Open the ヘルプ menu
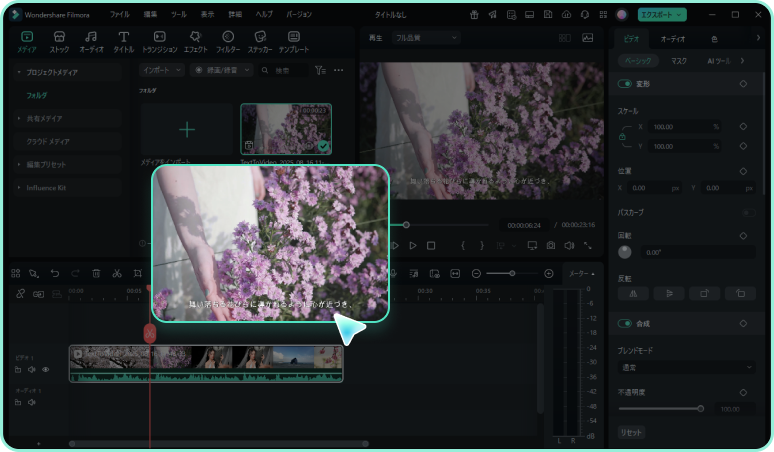 click(264, 14)
